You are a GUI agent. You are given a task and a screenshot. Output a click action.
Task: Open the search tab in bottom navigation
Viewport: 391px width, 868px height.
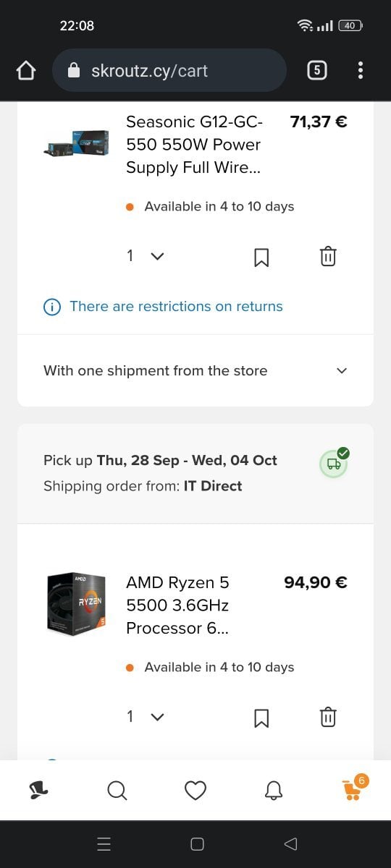(x=117, y=791)
